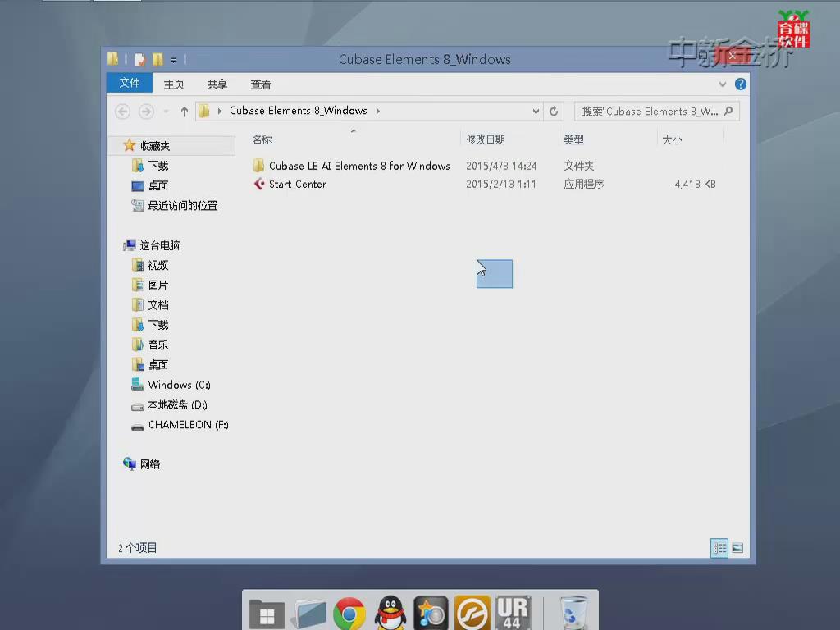Open the 文件 ribbon tab
Viewport: 840px width, 630px height.
(x=130, y=84)
